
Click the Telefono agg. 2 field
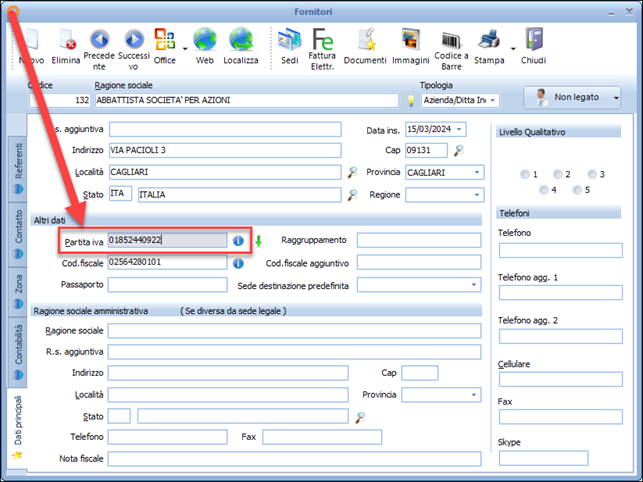[x=561, y=336]
